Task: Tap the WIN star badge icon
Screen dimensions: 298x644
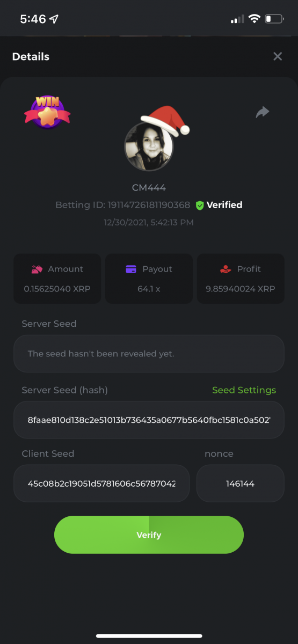Action: click(x=47, y=112)
